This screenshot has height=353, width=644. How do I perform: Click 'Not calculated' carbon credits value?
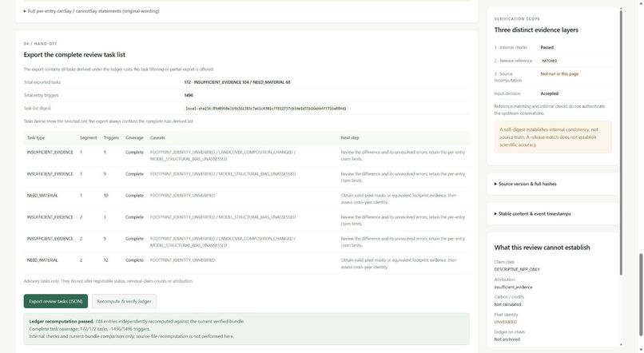coord(507,304)
